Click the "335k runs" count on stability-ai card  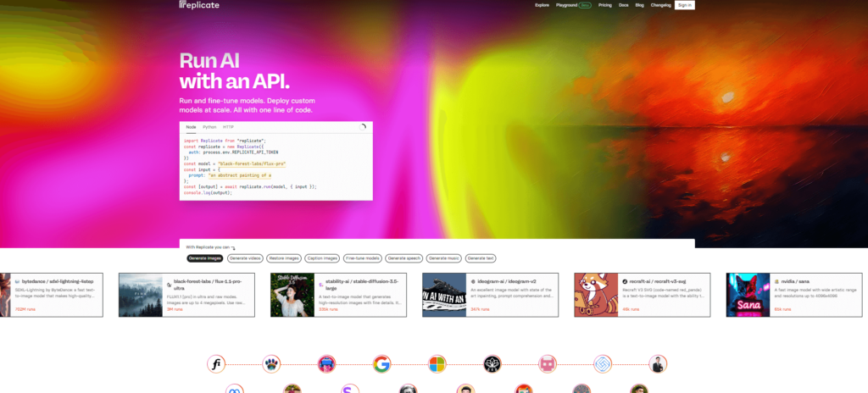point(328,309)
